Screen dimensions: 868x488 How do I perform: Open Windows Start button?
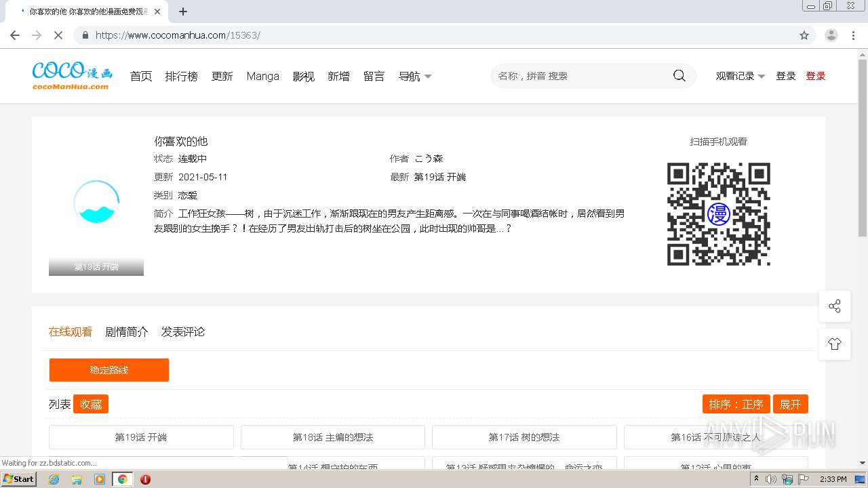click(x=18, y=479)
